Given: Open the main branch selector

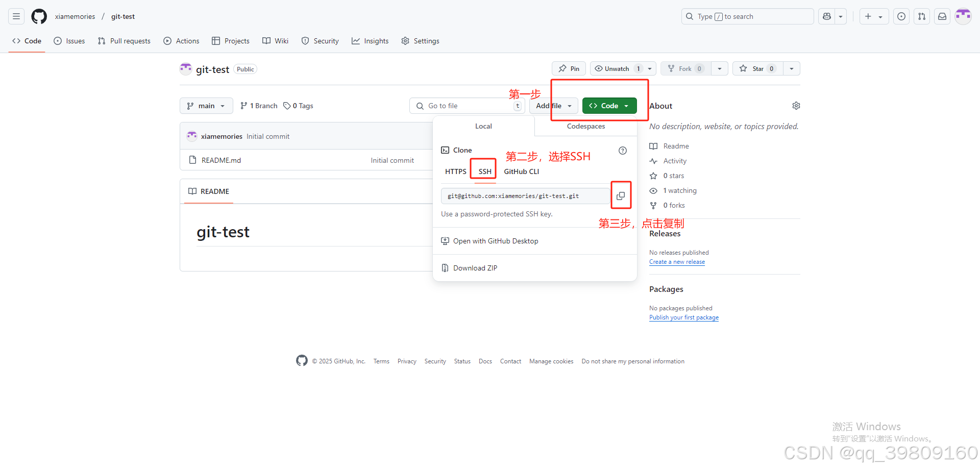Looking at the screenshot, I should pyautogui.click(x=206, y=106).
